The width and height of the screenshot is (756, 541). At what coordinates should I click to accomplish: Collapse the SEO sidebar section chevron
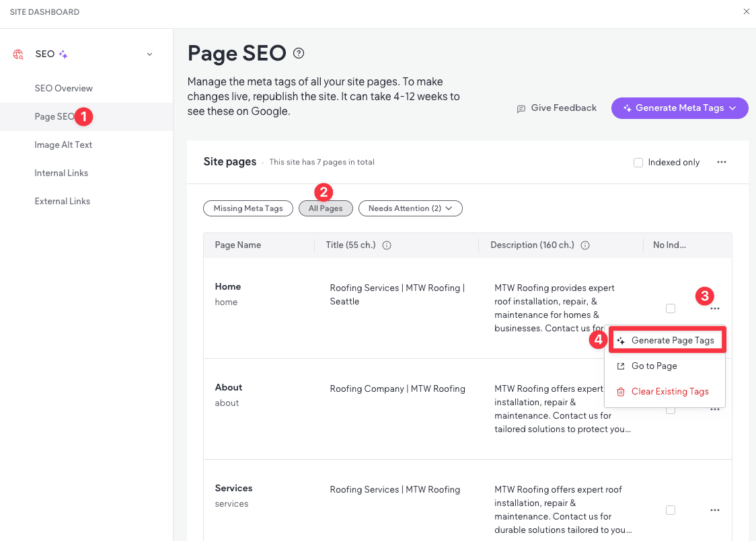(149, 54)
